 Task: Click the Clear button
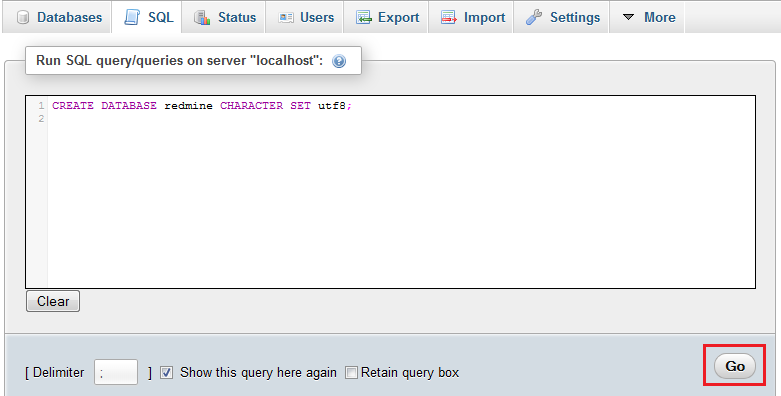point(53,301)
